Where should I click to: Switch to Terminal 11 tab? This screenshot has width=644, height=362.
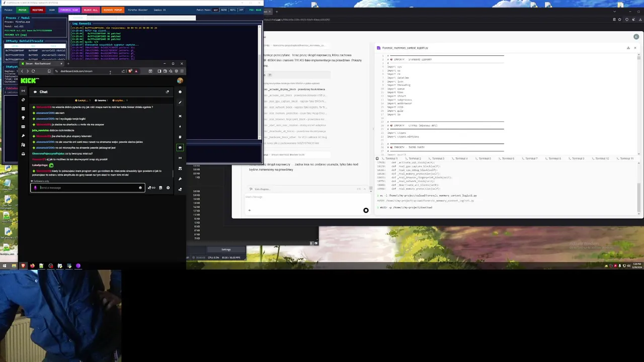(624, 158)
